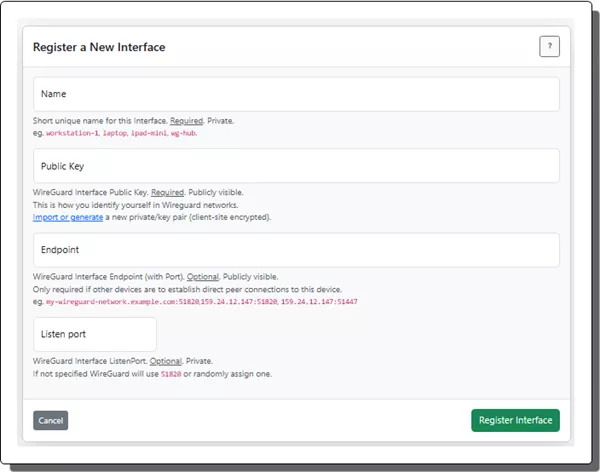
Task: Click the underlined Optional text under Listen port
Action: (166, 361)
